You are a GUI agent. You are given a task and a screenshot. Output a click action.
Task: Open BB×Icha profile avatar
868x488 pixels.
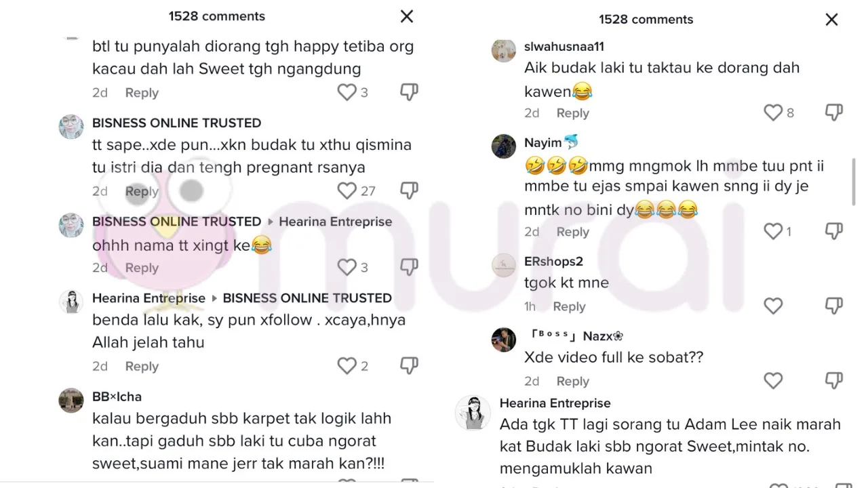(x=71, y=401)
